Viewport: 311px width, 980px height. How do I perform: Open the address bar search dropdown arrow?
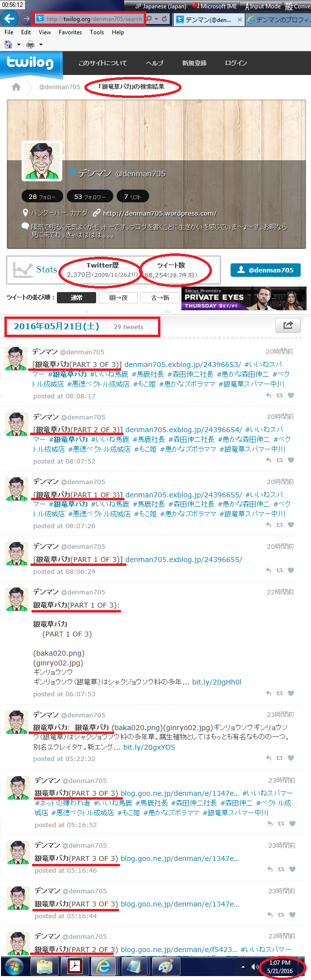(x=156, y=19)
